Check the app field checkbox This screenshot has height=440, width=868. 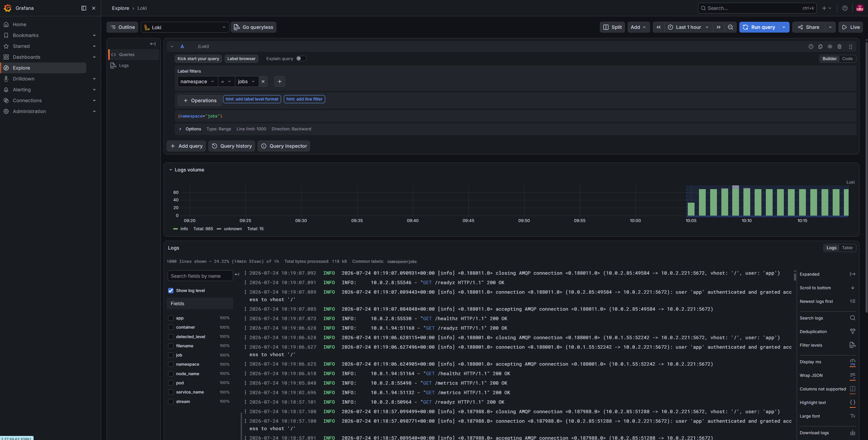[x=171, y=318]
